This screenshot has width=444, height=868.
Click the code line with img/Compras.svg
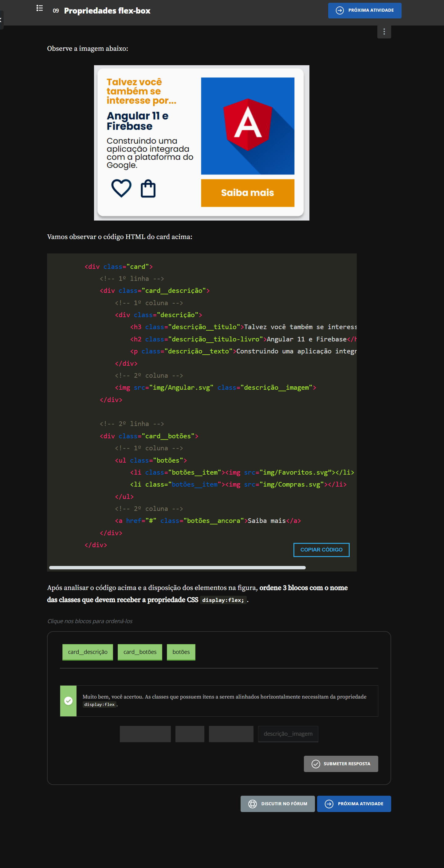coord(238,484)
